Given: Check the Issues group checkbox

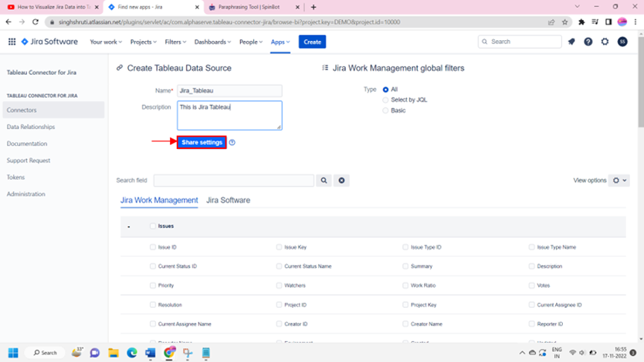Looking at the screenshot, I should pos(153,226).
